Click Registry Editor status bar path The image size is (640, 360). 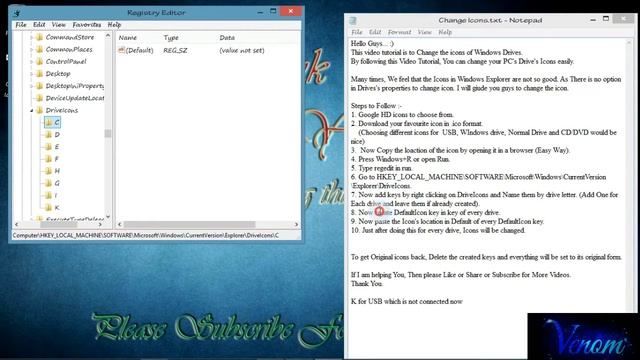tap(146, 236)
